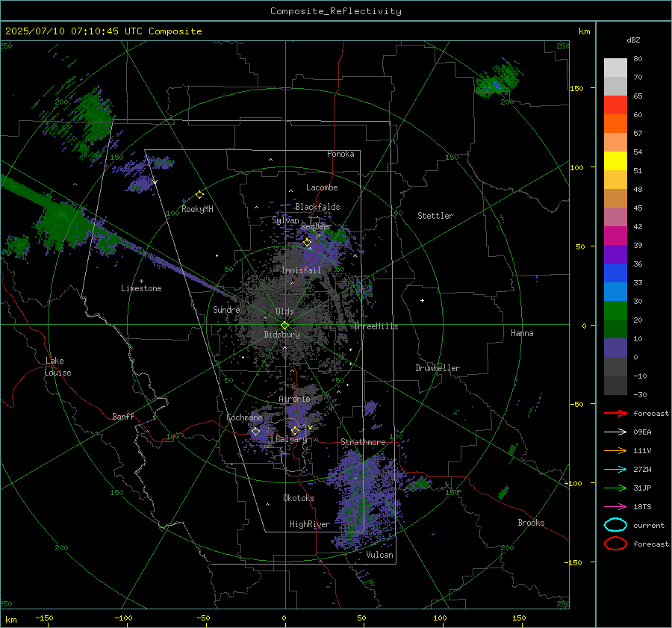Screen dimensions: 672x628
Task: Click the magenta 39-42 dBZ swatch
Action: tap(615, 236)
